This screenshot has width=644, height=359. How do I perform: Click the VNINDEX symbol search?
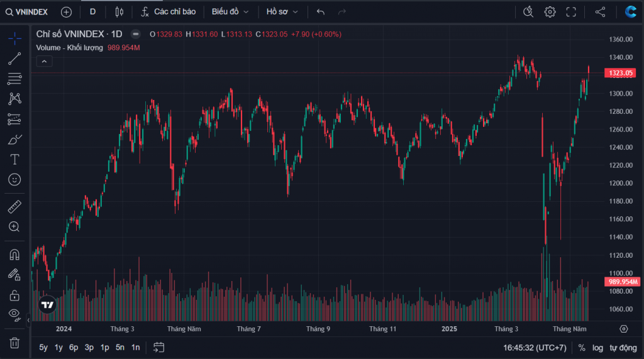click(x=26, y=12)
